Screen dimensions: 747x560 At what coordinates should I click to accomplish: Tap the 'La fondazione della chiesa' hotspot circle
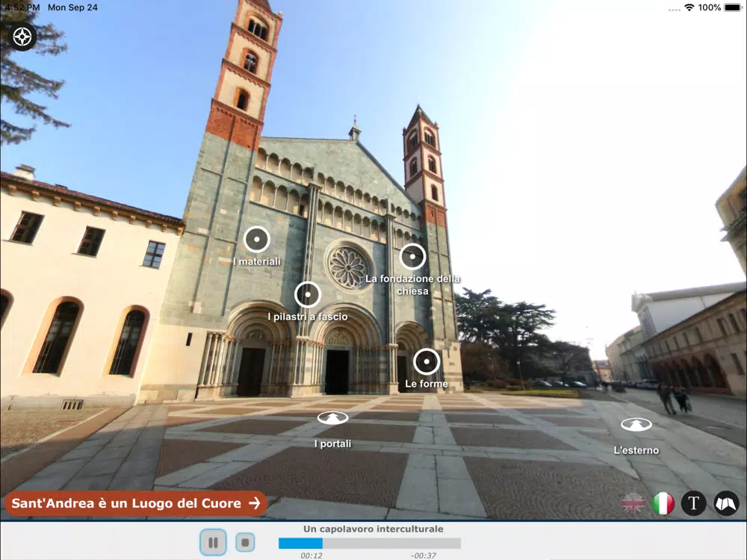[x=412, y=257]
